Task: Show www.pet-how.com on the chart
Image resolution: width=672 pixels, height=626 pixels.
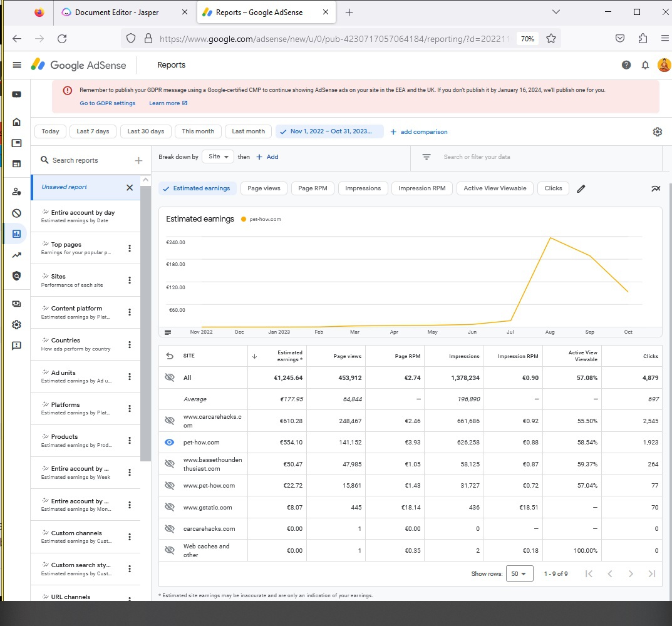Action: pyautogui.click(x=170, y=485)
